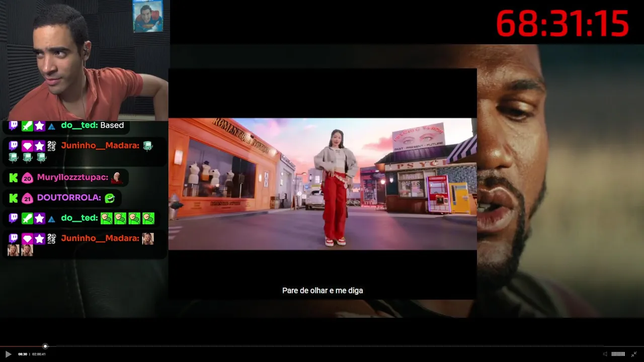Click the 2025 badge on Juninho__Madara's robot emote message
This screenshot has height=362, width=644.
[51, 146]
